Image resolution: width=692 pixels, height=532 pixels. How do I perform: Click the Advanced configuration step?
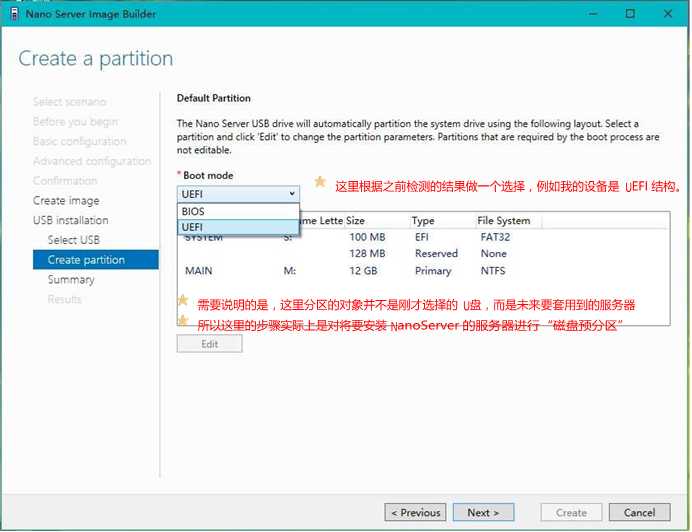(x=92, y=161)
